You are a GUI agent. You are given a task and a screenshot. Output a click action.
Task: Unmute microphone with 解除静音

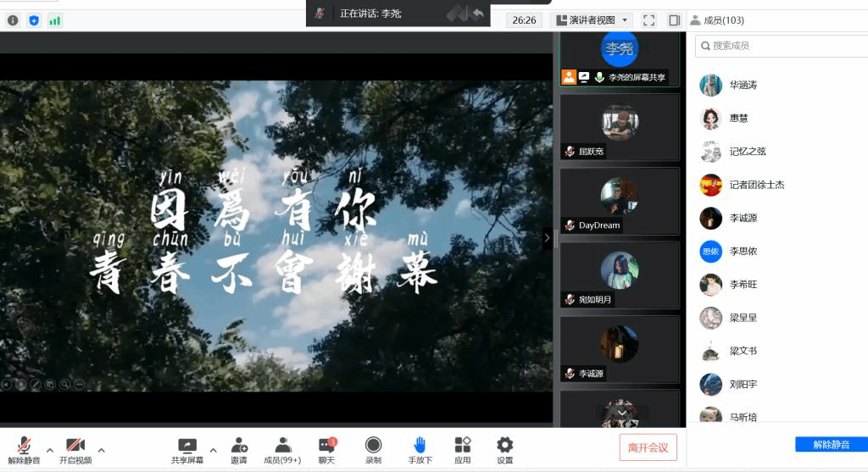(24, 449)
